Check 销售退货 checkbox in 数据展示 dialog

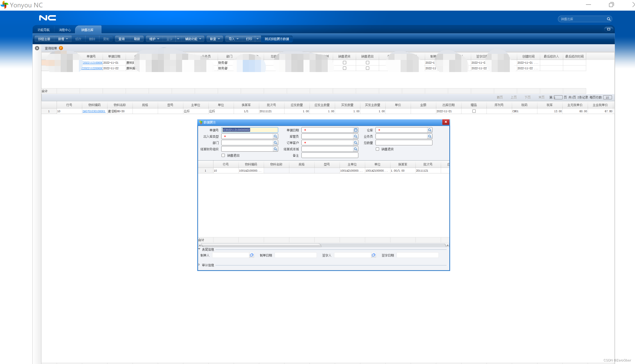377,149
